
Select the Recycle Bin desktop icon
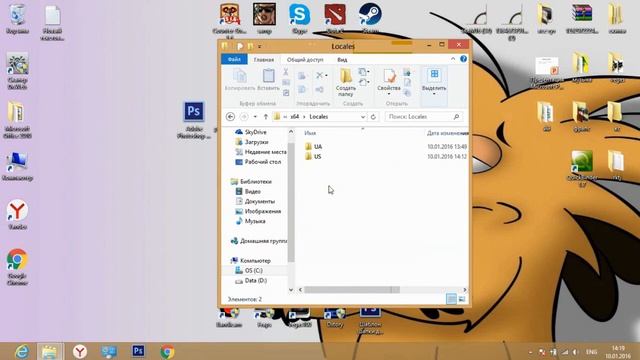tap(17, 18)
